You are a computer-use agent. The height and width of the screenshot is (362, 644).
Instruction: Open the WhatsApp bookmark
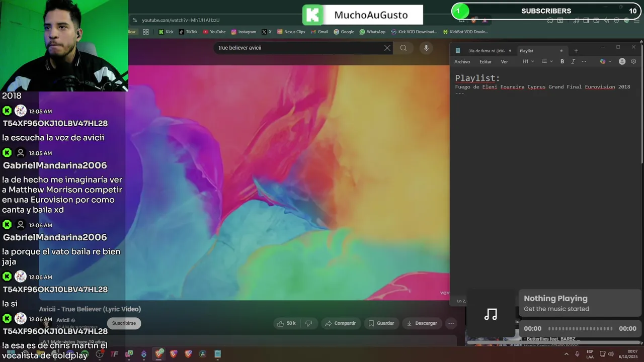(372, 32)
